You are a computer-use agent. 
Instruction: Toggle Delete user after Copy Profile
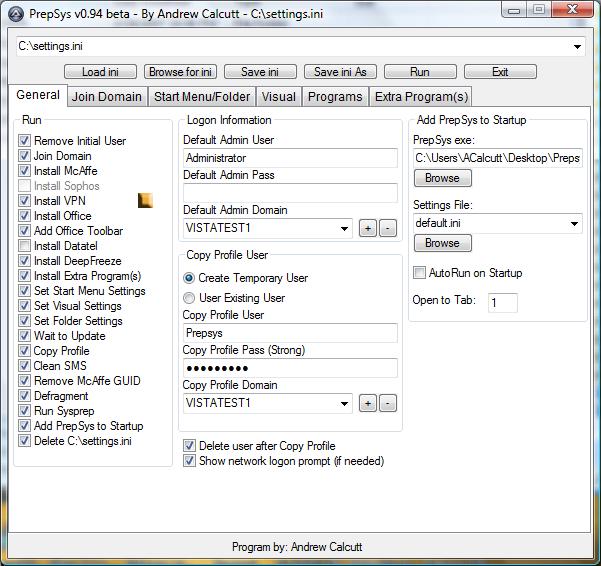[190, 446]
